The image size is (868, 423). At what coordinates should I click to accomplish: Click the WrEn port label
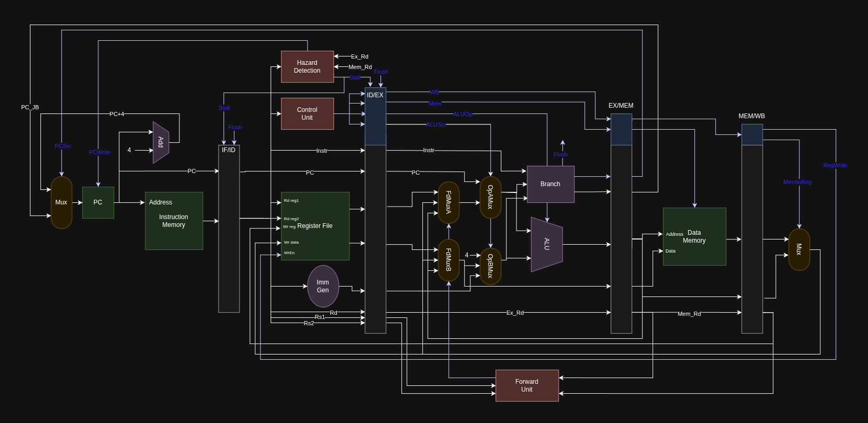click(x=289, y=253)
